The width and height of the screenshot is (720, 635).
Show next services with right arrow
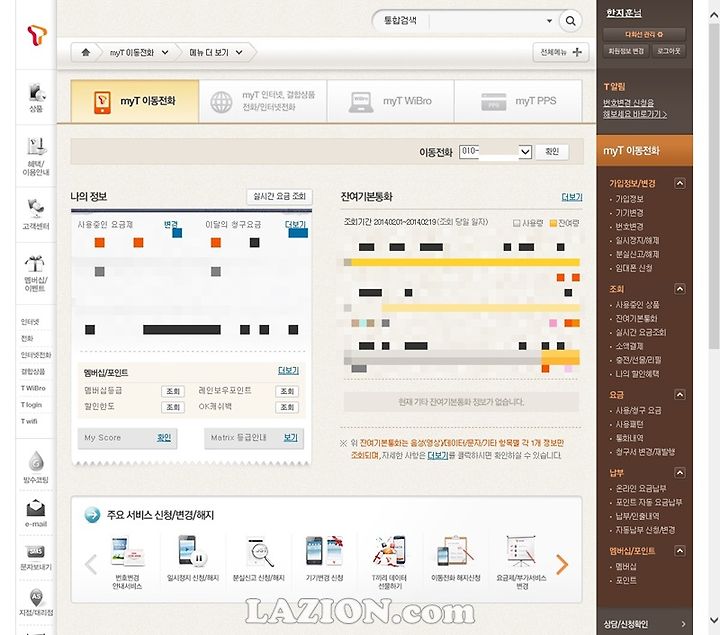562,564
